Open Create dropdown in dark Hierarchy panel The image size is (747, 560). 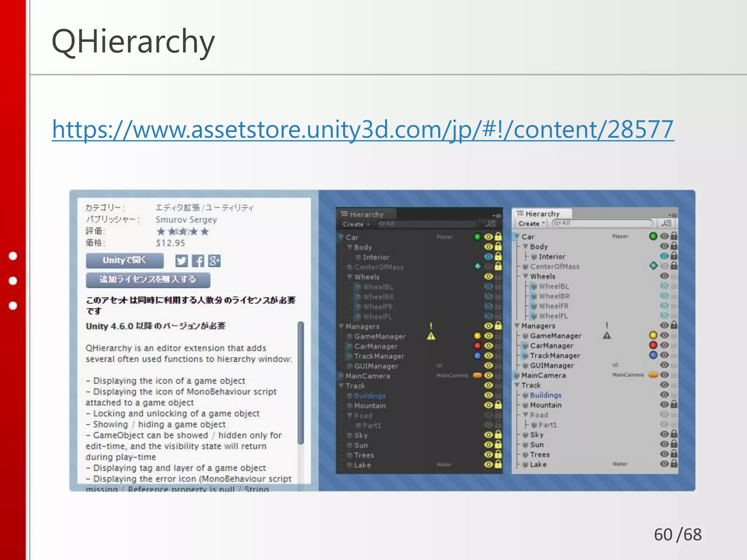[356, 224]
